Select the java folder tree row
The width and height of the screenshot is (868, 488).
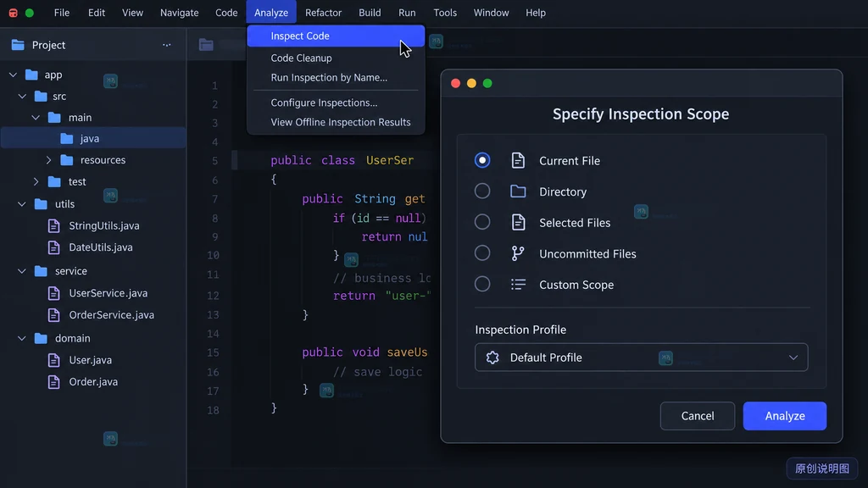tap(93, 138)
